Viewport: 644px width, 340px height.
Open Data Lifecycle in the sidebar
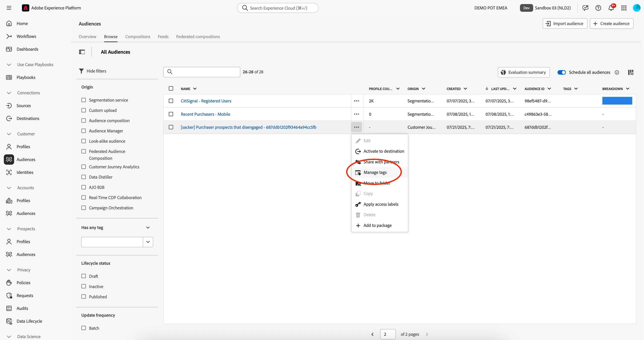tap(29, 321)
